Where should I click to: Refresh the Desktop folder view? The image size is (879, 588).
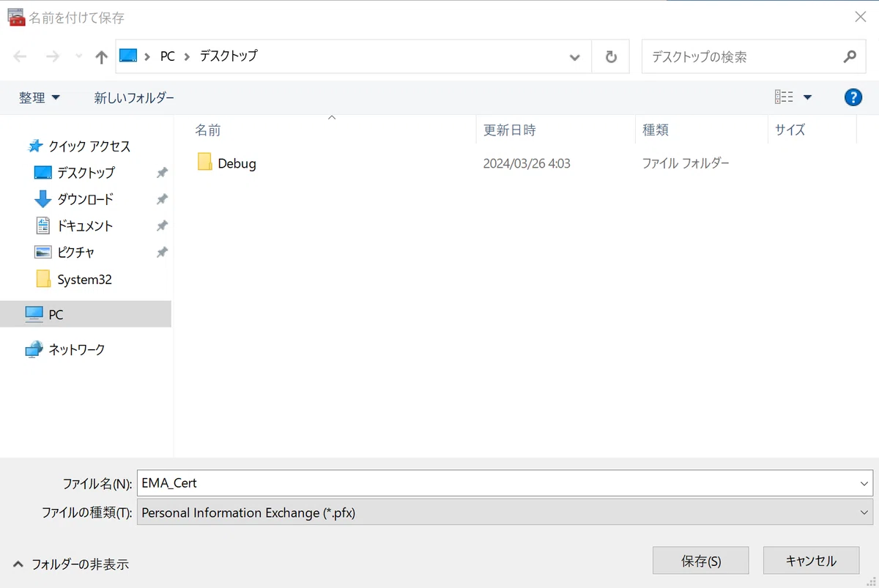tap(611, 57)
